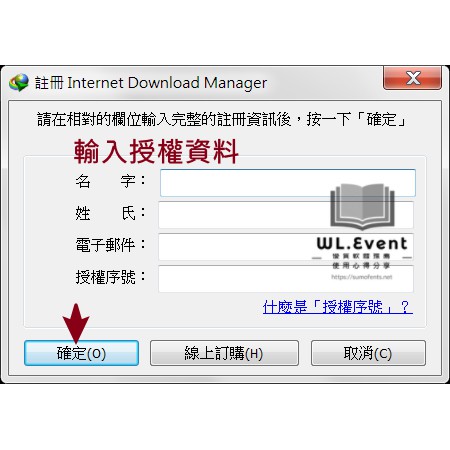
Task: Focus the 姓氏 (last name) input field
Action: click(x=286, y=215)
